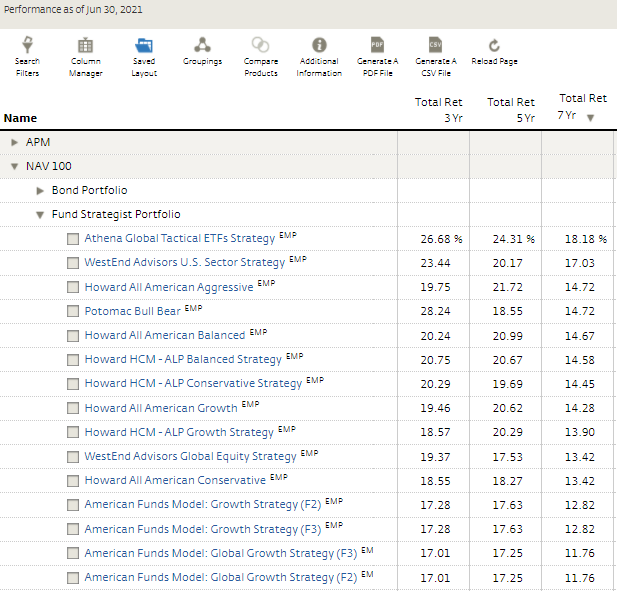Open Howard All American Aggressive link
This screenshot has width=617, height=591.
169,287
